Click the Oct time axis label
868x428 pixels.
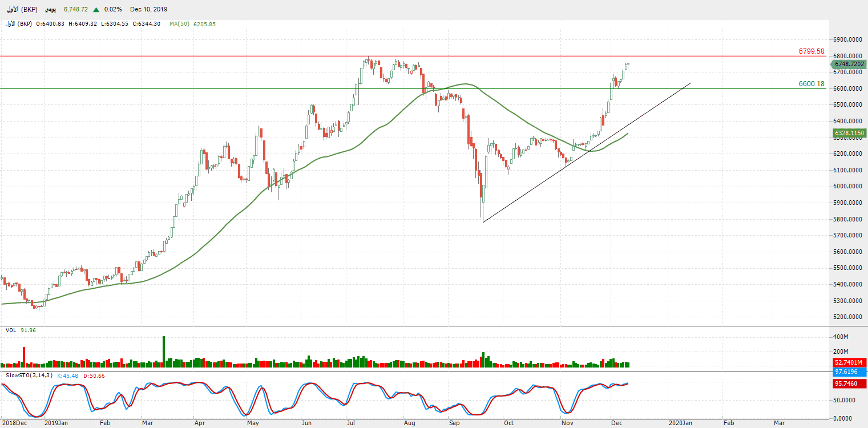(508, 423)
